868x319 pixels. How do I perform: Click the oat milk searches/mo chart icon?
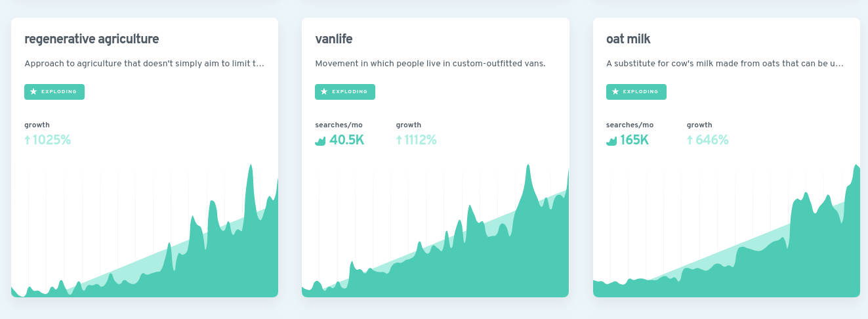click(611, 140)
